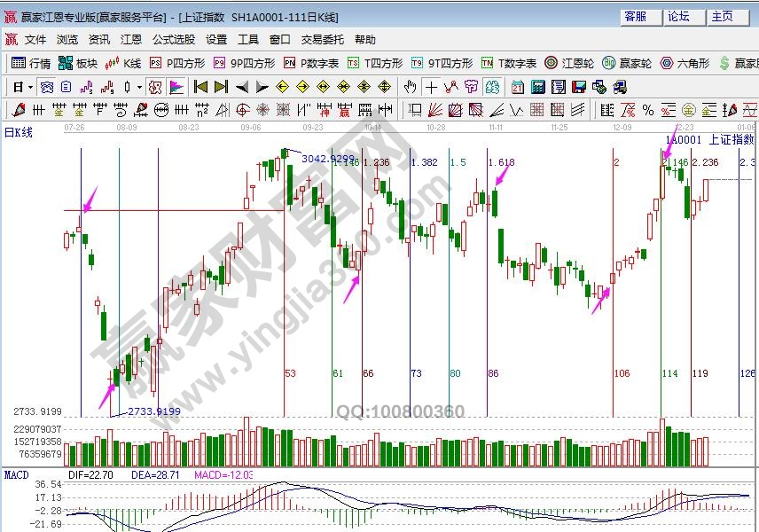The height and width of the screenshot is (532, 759).
Task: Open the 江恩轮 Gann wheel tool
Action: click(568, 63)
